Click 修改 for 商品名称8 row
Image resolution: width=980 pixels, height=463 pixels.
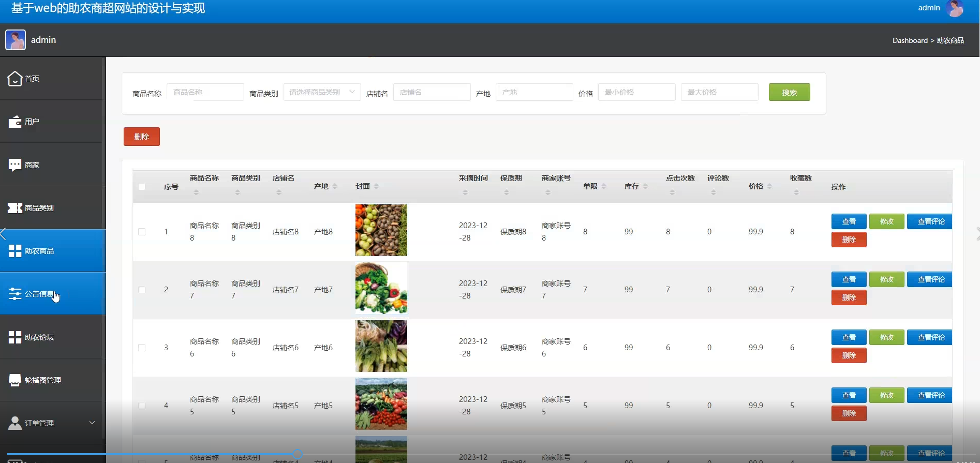pyautogui.click(x=886, y=221)
